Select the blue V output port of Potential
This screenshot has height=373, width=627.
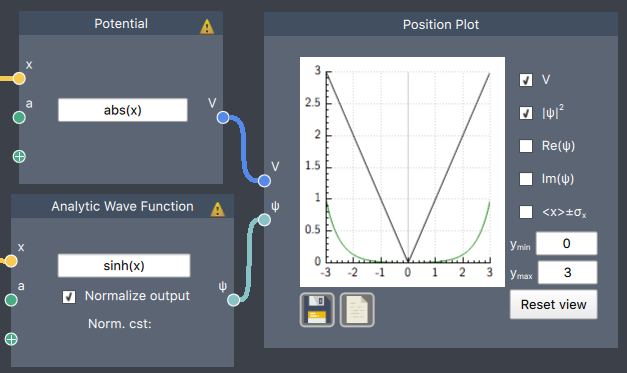pyautogui.click(x=223, y=118)
